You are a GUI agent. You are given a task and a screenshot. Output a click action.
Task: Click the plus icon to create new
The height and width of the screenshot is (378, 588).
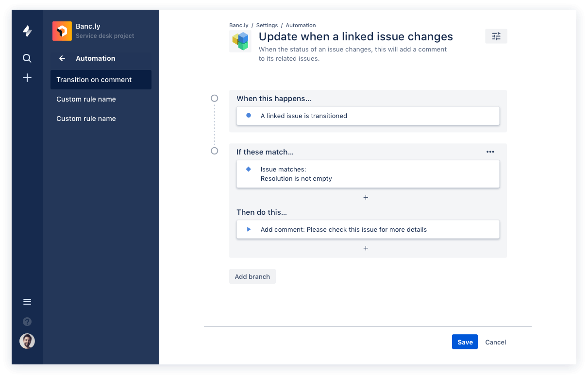click(x=27, y=77)
